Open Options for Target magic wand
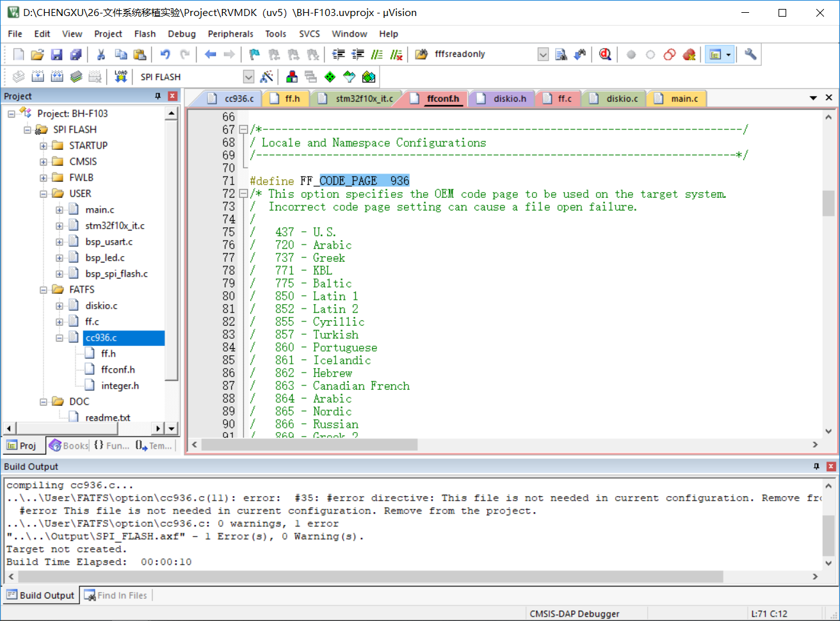Screen dimensions: 840x621 click(267, 77)
